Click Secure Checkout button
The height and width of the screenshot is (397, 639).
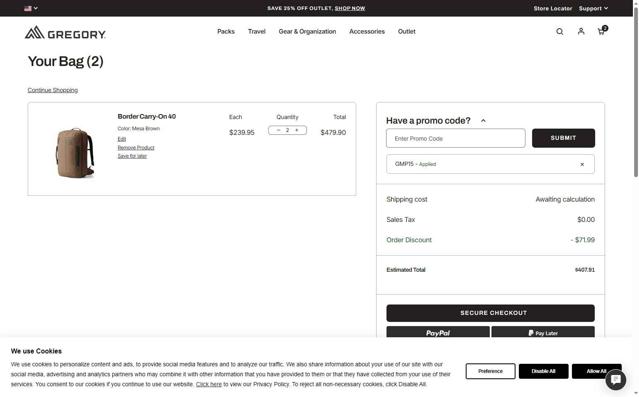(x=490, y=313)
